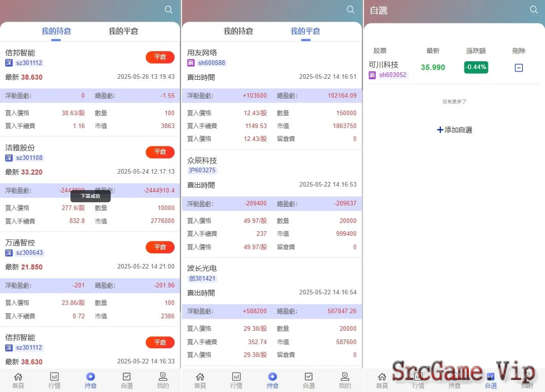The width and height of the screenshot is (545, 392).
Task: Go to 首頁 from the closed-positions screen nav bar
Action: coord(200,380)
